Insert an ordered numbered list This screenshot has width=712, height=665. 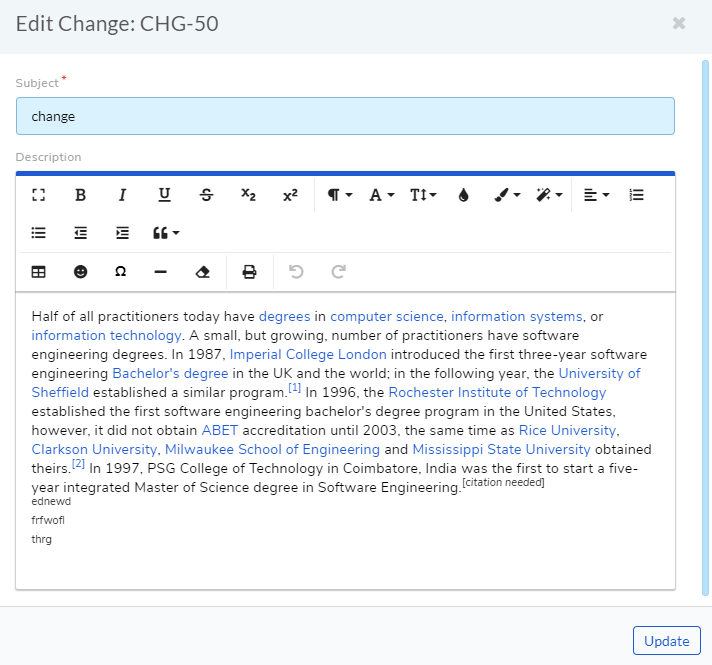click(637, 195)
